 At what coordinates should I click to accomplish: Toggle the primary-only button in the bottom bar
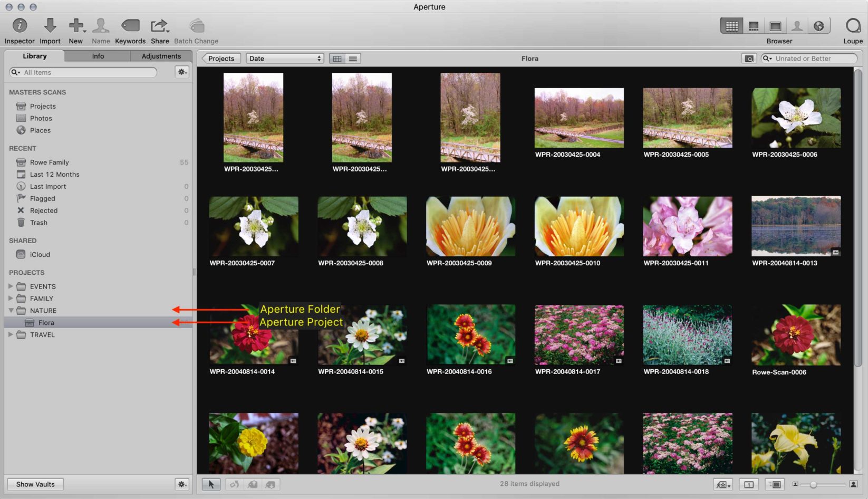tap(749, 484)
